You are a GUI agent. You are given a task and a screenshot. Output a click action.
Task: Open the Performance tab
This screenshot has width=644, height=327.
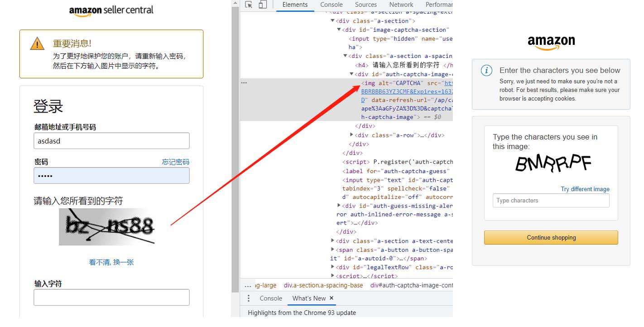pos(438,5)
